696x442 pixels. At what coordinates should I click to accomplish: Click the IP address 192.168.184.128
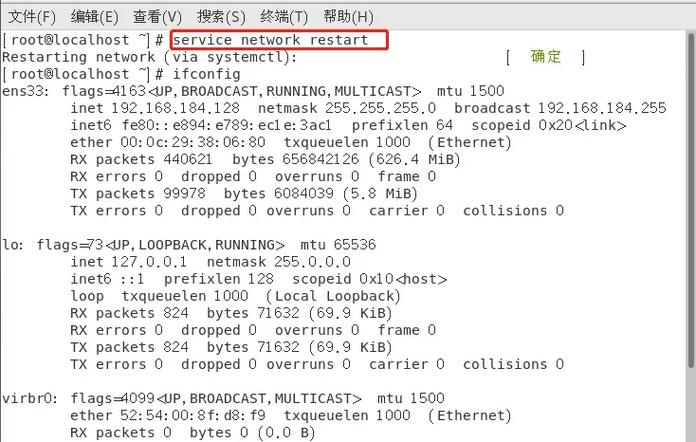[175, 108]
